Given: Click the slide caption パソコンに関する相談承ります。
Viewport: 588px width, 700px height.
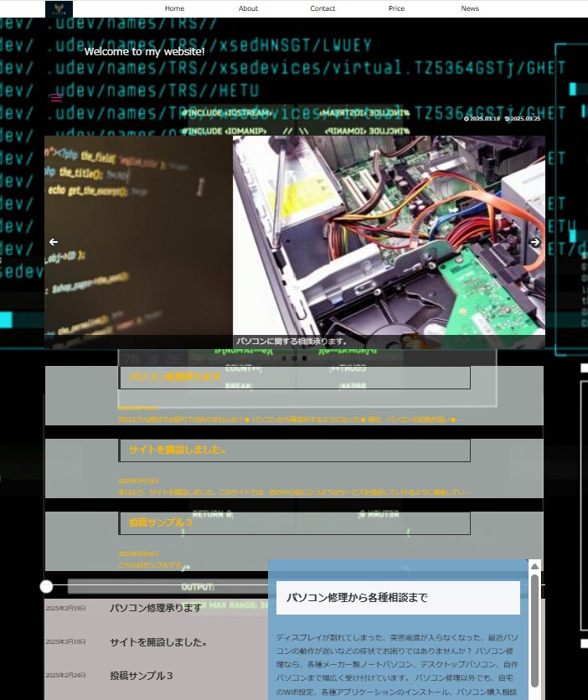Looking at the screenshot, I should (x=291, y=342).
